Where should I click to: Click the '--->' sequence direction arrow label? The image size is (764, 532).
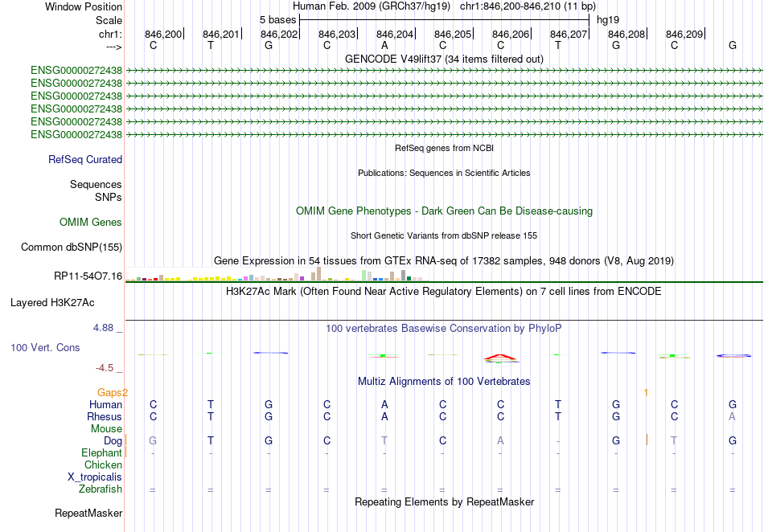(113, 47)
